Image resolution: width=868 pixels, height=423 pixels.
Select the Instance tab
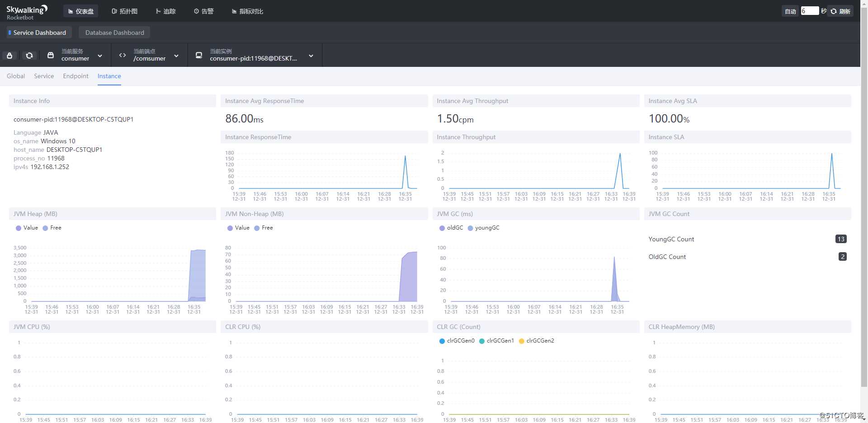(109, 76)
